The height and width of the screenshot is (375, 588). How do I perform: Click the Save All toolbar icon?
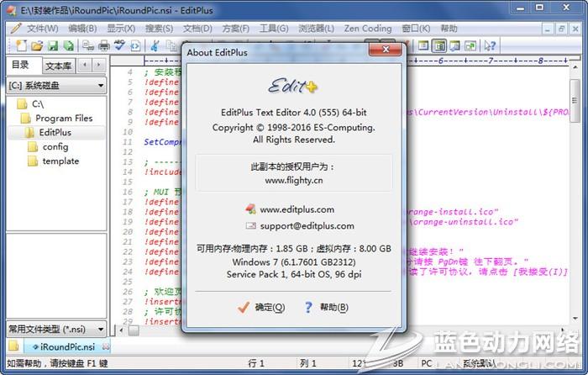[69, 45]
